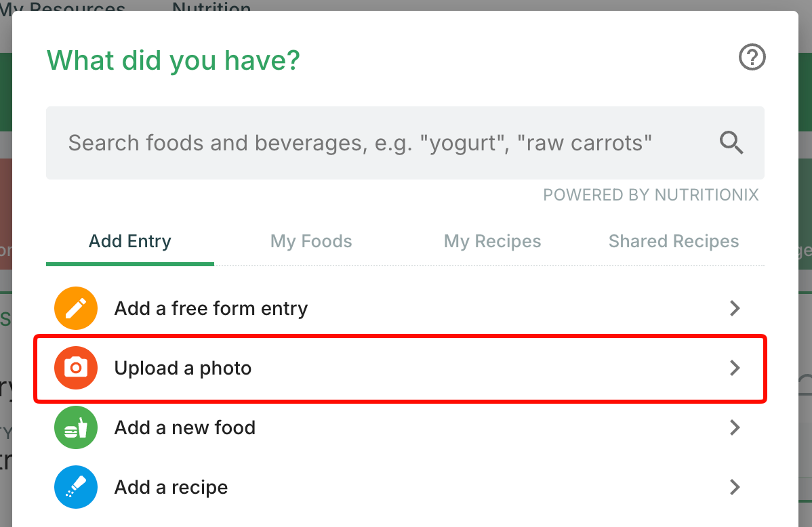Open the My Recipes tab

click(492, 241)
